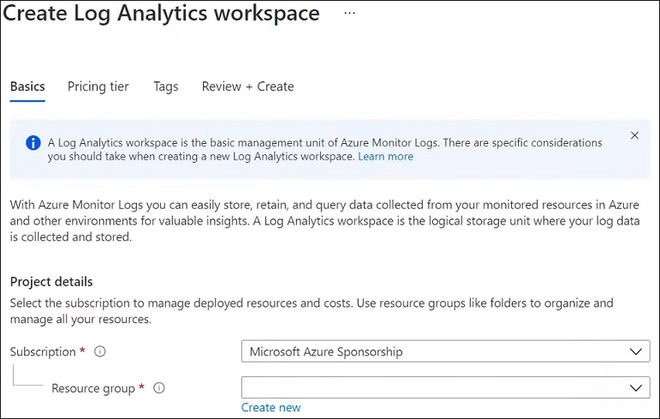Click the info icon beside Resource group

coord(159,388)
